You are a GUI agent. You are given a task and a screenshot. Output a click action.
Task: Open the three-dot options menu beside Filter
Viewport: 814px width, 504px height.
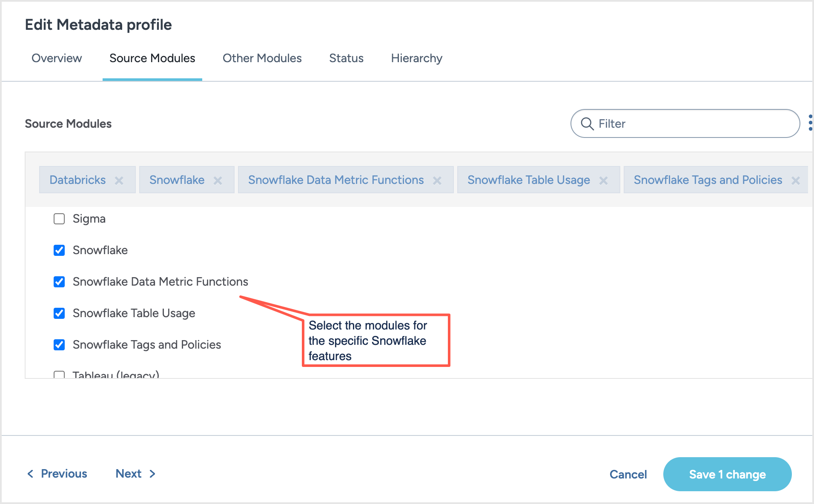tap(810, 123)
